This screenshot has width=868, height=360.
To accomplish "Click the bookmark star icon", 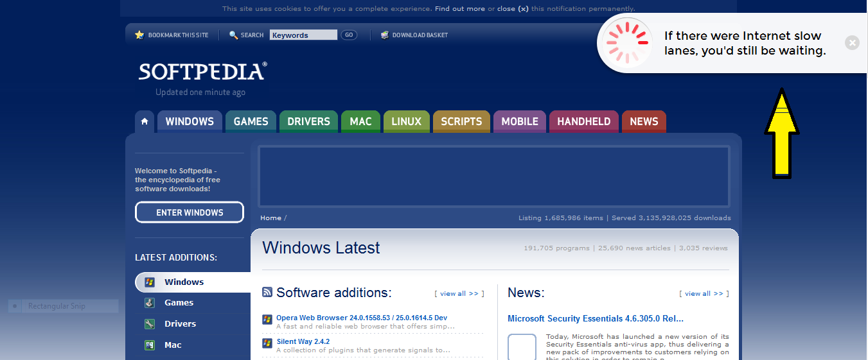I will 139,35.
